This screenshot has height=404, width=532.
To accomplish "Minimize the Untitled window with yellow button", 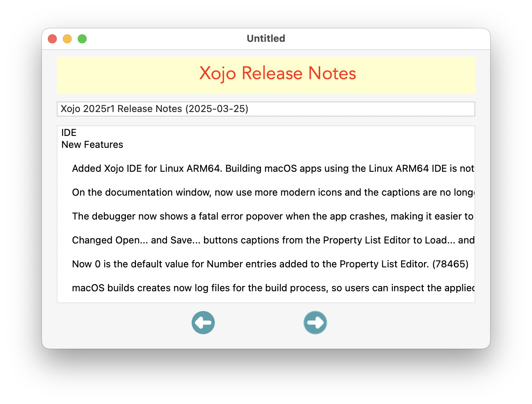I will (x=67, y=39).
